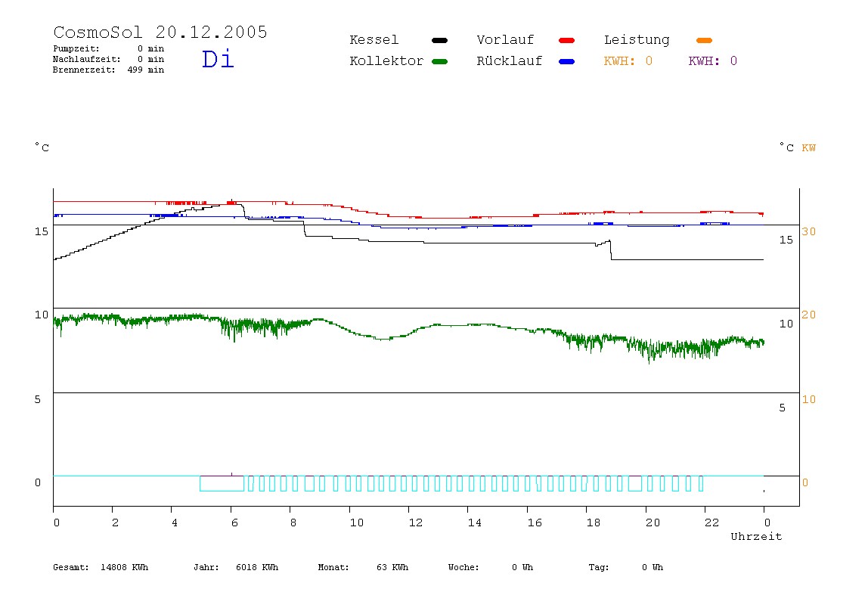868x614 pixels.
Task: Click the blue weekday label 'Di'
Action: click(x=218, y=59)
